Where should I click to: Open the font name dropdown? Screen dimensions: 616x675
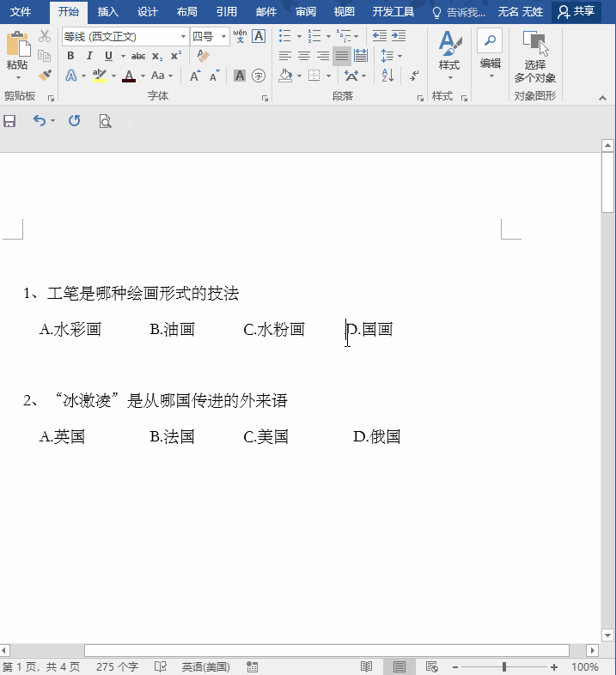pyautogui.click(x=183, y=37)
